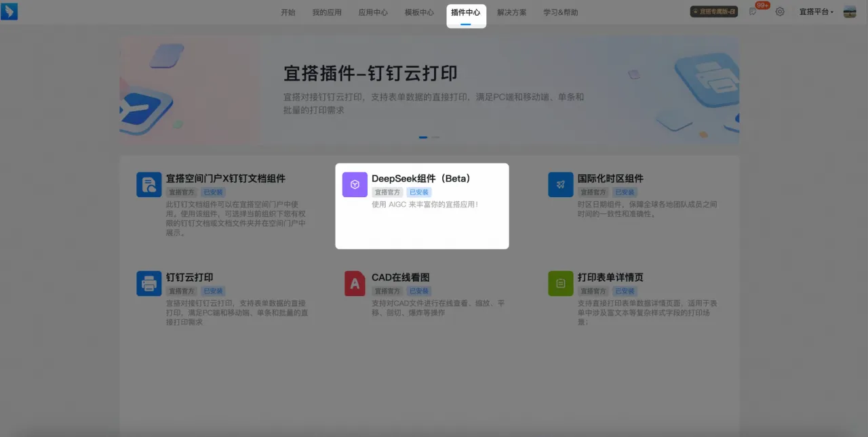Screen dimensions: 868x437
Task: Open the 学习&帮助 tab
Action: coord(561,12)
